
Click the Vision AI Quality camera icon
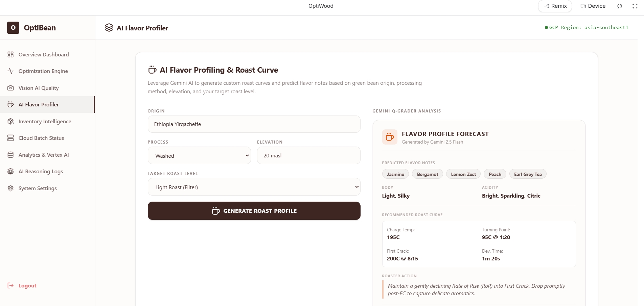[10, 88]
